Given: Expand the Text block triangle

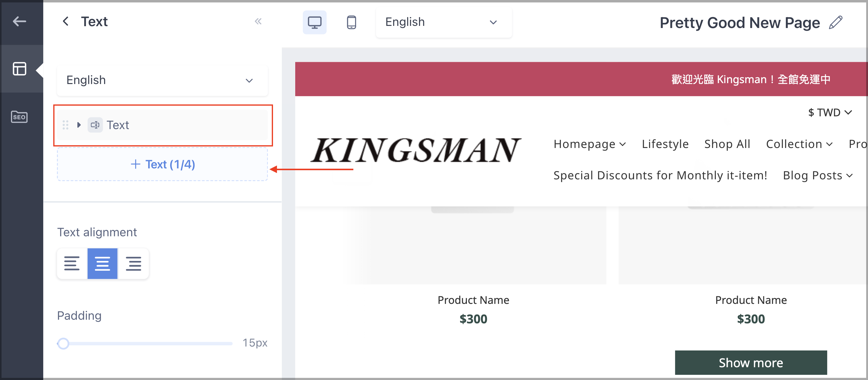Looking at the screenshot, I should [79, 125].
